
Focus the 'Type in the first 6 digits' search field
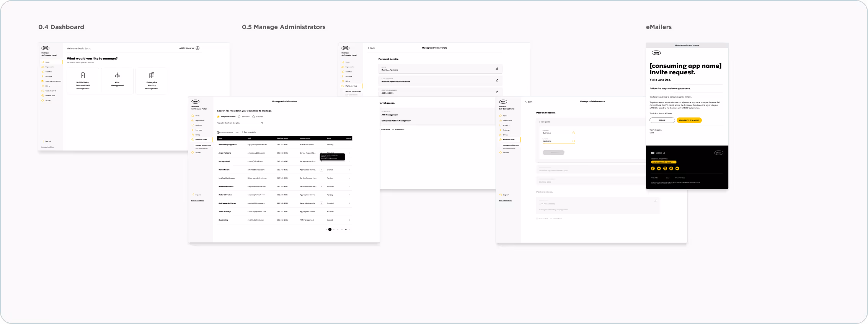pos(240,123)
